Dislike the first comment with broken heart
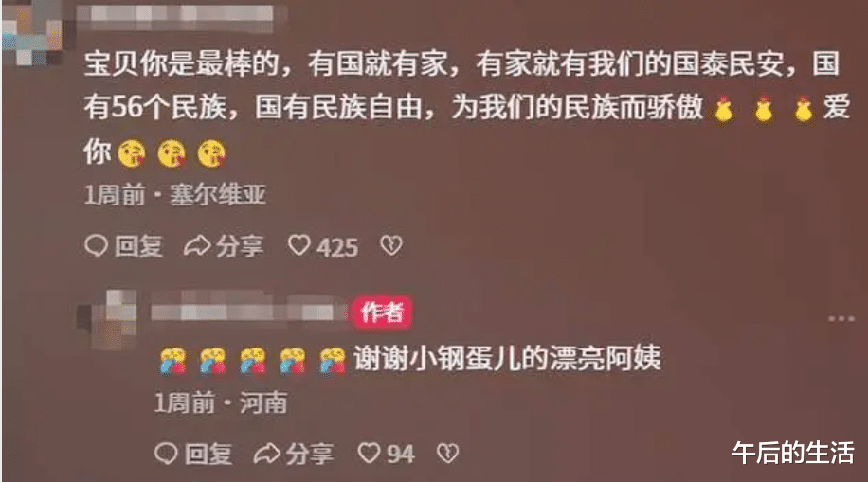The height and width of the screenshot is (482, 868). coord(391,245)
